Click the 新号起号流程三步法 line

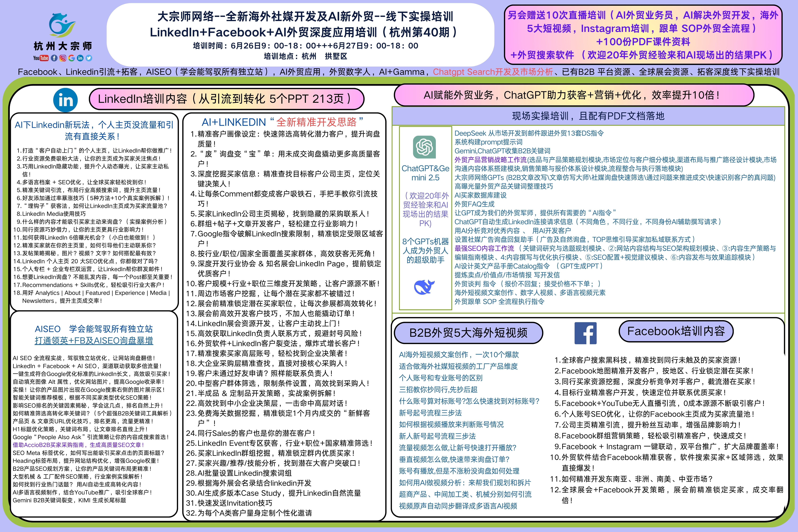coord(430,413)
